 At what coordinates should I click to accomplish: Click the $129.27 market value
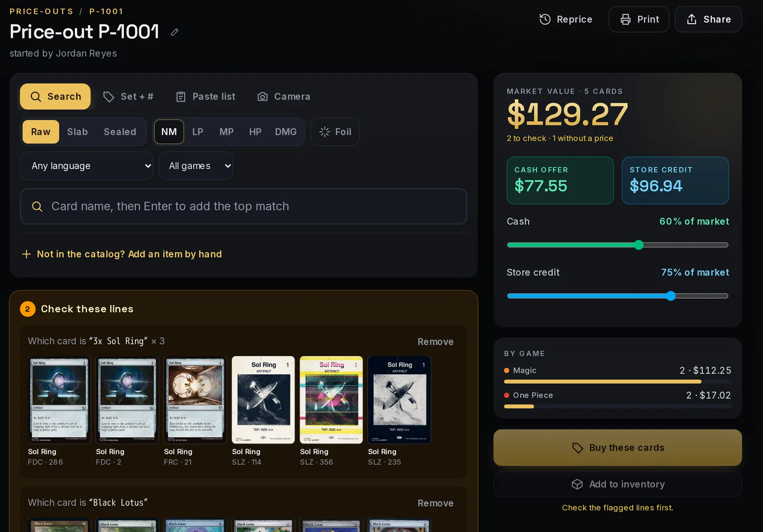coord(567,114)
